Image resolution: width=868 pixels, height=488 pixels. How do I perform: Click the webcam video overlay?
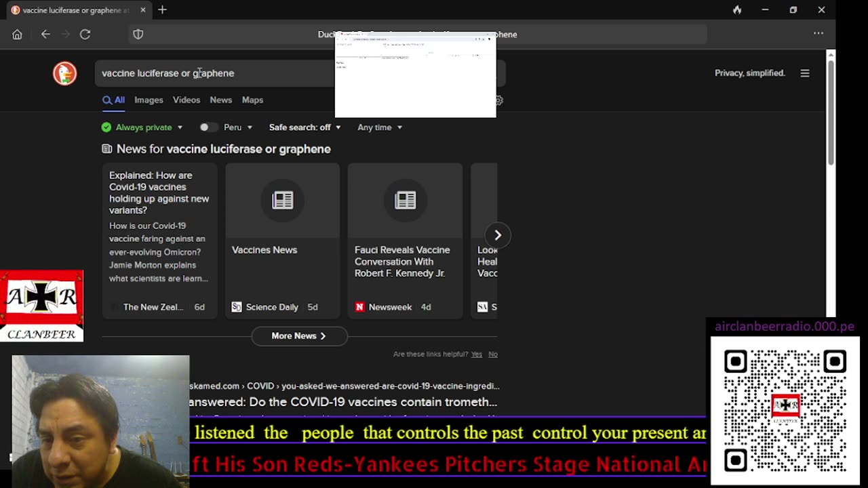pos(100,422)
